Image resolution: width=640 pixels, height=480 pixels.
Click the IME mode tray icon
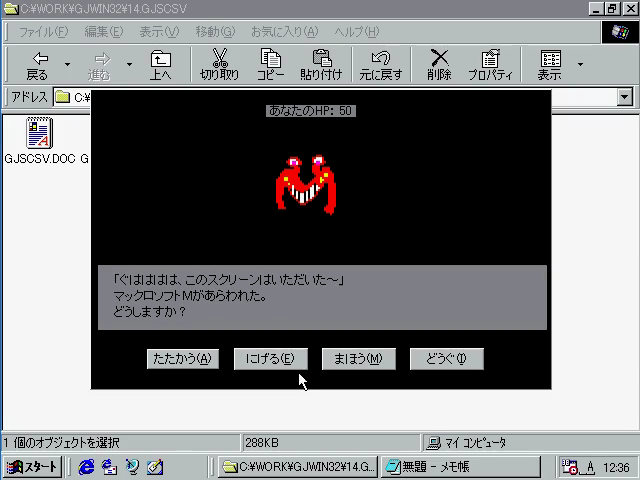click(590, 467)
